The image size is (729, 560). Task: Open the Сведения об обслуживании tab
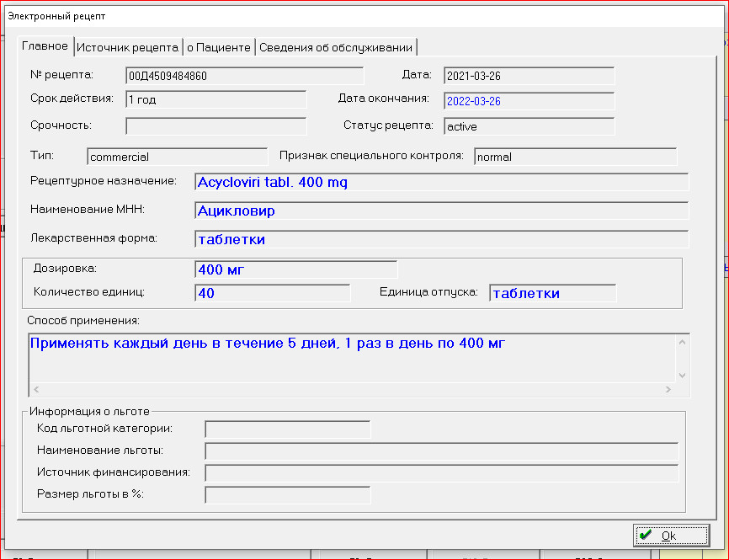pos(336,47)
